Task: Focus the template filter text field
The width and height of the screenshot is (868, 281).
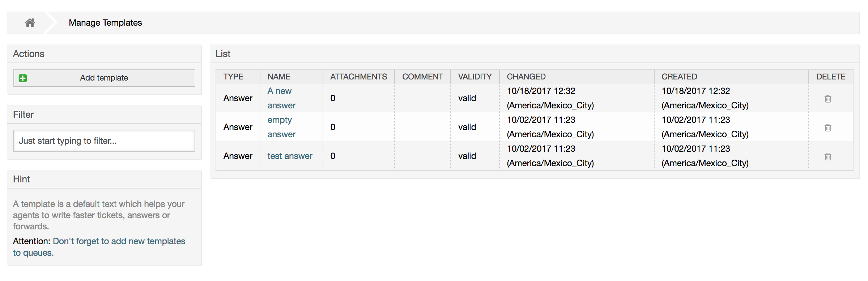Action: click(x=104, y=141)
